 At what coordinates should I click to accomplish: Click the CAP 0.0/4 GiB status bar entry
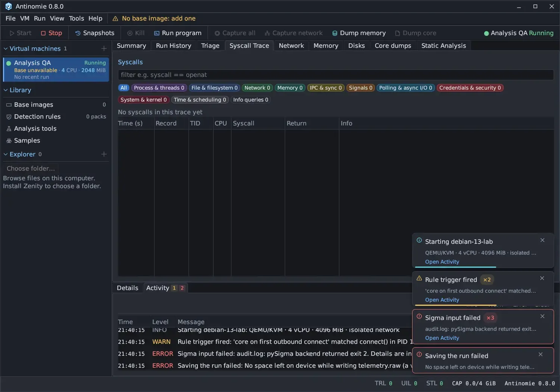474,383
